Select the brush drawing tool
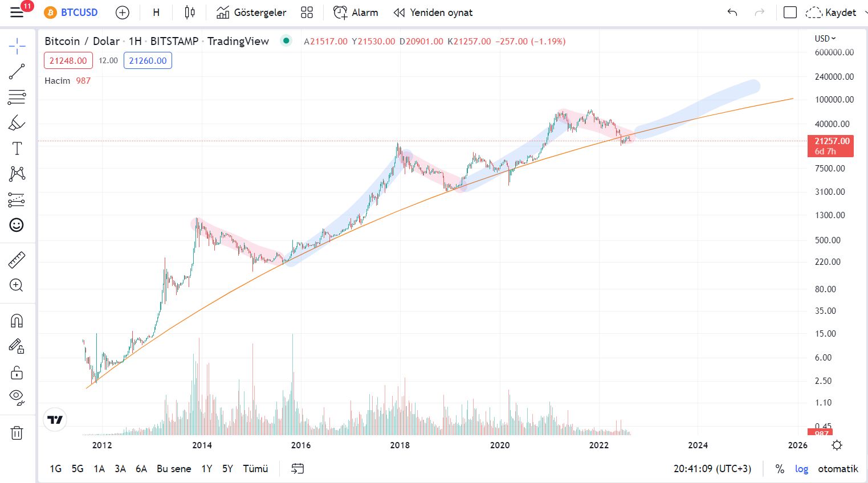Screen dimensions: 868x483 pyautogui.click(x=17, y=122)
